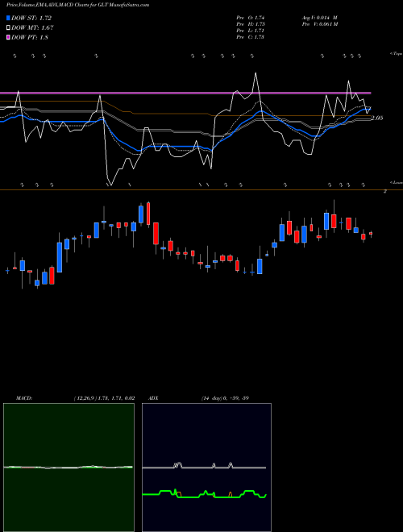403x532 pixels.
Task: Select the 'DOW MT: 1.67' legend label
Action: [x=32, y=28]
